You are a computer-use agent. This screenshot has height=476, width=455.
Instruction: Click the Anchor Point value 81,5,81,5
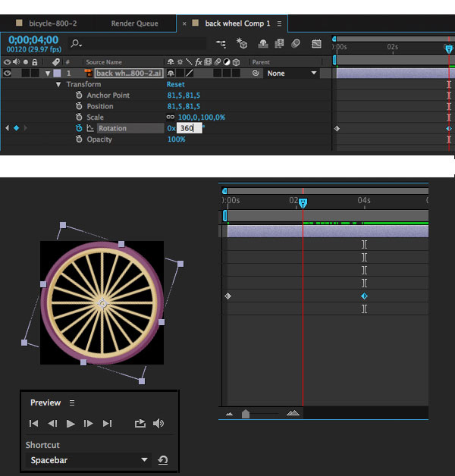click(x=184, y=96)
